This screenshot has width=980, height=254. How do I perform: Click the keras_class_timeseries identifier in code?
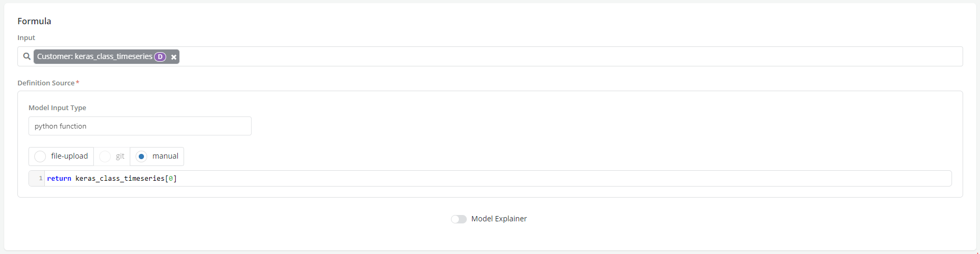[120, 179]
